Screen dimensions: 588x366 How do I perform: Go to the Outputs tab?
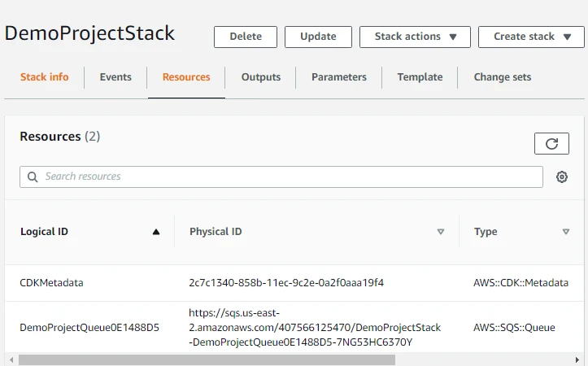click(x=261, y=77)
